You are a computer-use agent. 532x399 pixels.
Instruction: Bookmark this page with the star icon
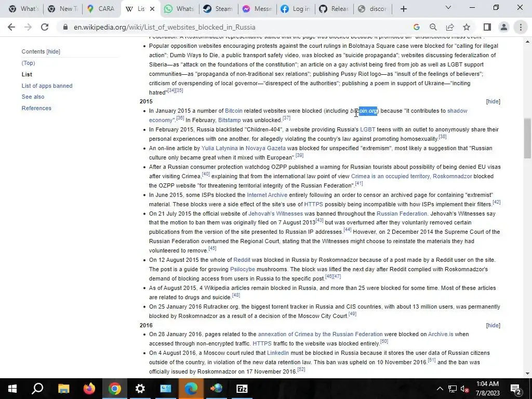467,27
